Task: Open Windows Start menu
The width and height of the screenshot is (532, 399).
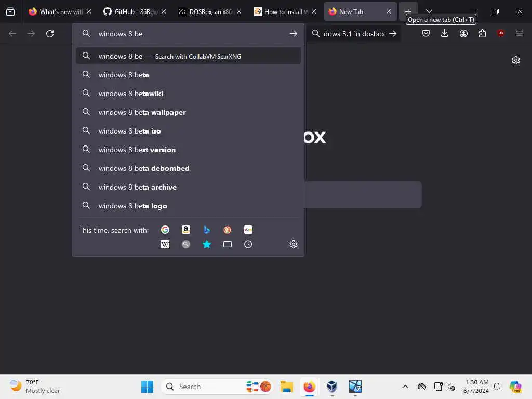Action: tap(147, 387)
